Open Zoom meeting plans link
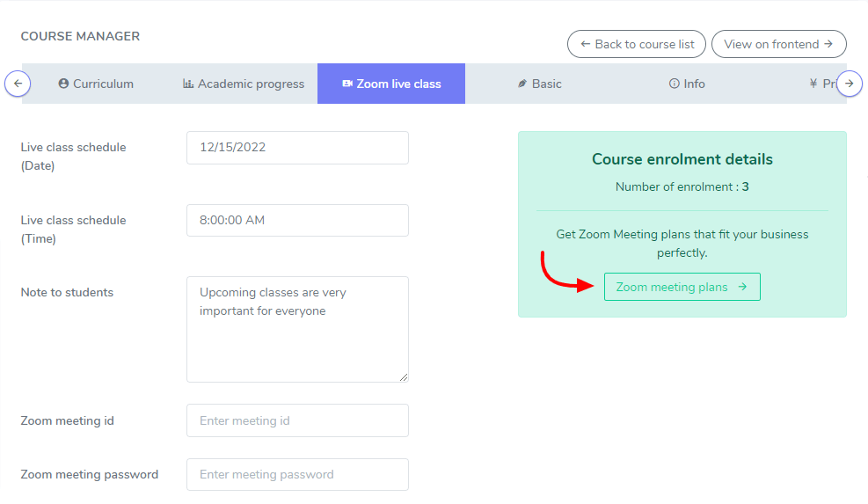868x504 pixels. pyautogui.click(x=682, y=287)
